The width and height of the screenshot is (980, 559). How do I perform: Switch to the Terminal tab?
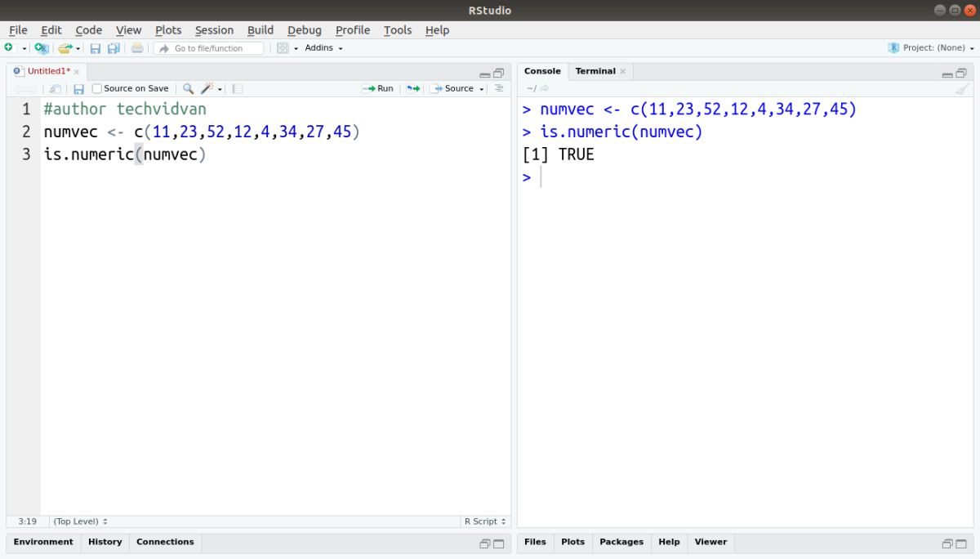click(x=595, y=71)
